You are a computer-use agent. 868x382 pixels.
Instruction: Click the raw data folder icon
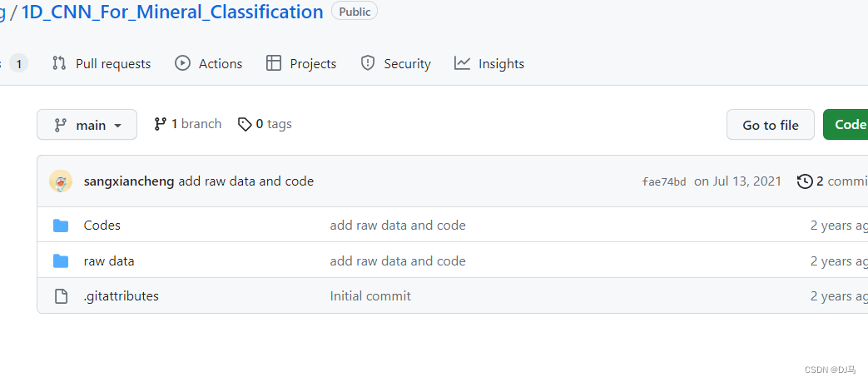pyautogui.click(x=61, y=261)
